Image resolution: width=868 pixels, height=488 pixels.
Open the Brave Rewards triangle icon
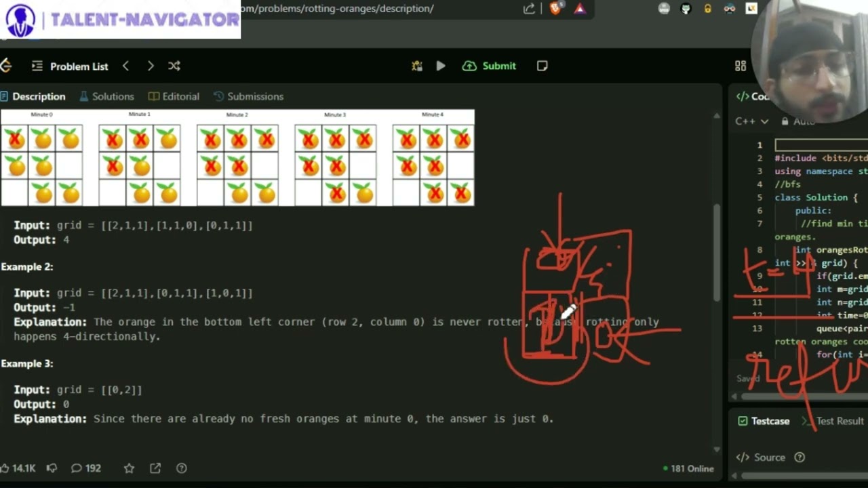pyautogui.click(x=580, y=9)
